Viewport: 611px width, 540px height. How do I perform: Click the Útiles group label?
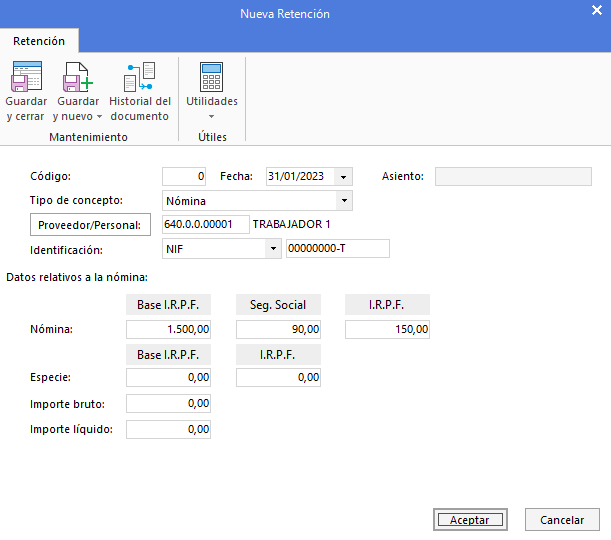tap(212, 137)
